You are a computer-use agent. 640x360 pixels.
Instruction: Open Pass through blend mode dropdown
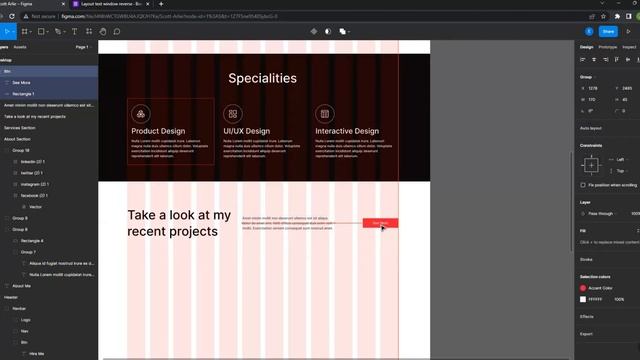pos(600,213)
